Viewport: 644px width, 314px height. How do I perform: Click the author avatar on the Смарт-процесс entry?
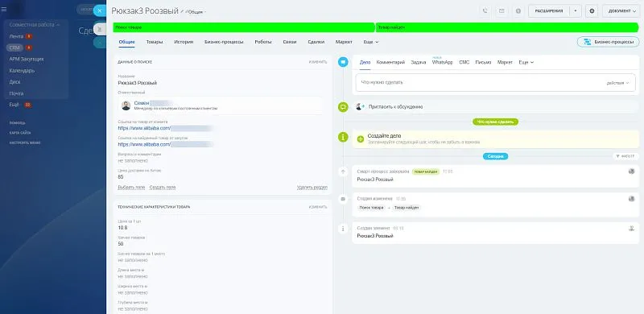tap(632, 171)
